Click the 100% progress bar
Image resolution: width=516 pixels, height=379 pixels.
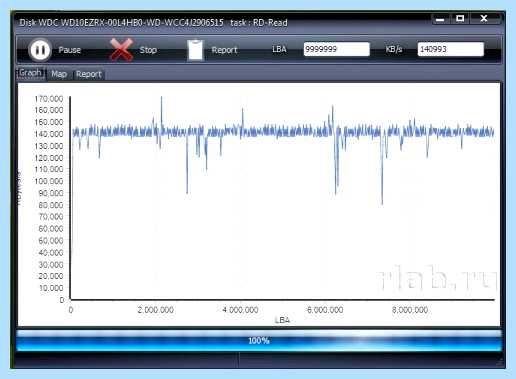coord(259,341)
